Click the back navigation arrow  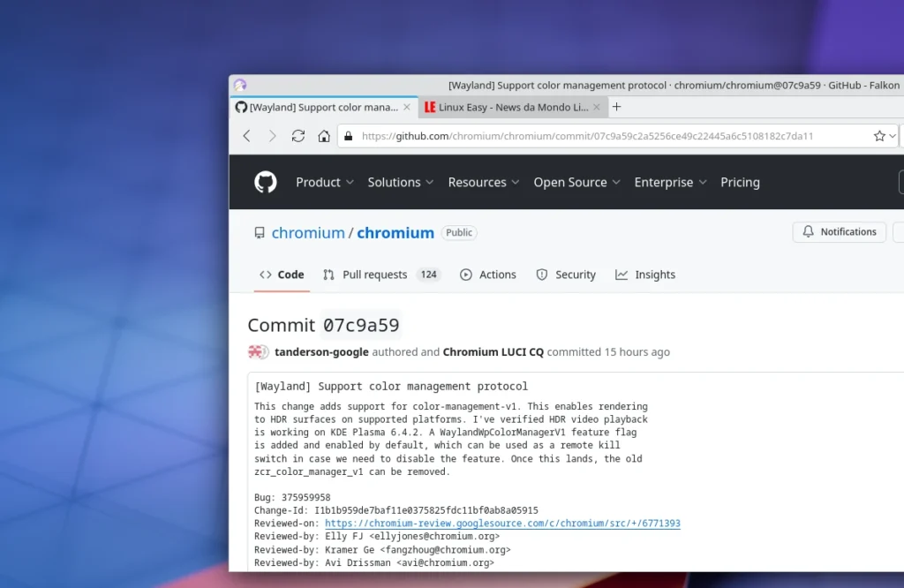(246, 136)
